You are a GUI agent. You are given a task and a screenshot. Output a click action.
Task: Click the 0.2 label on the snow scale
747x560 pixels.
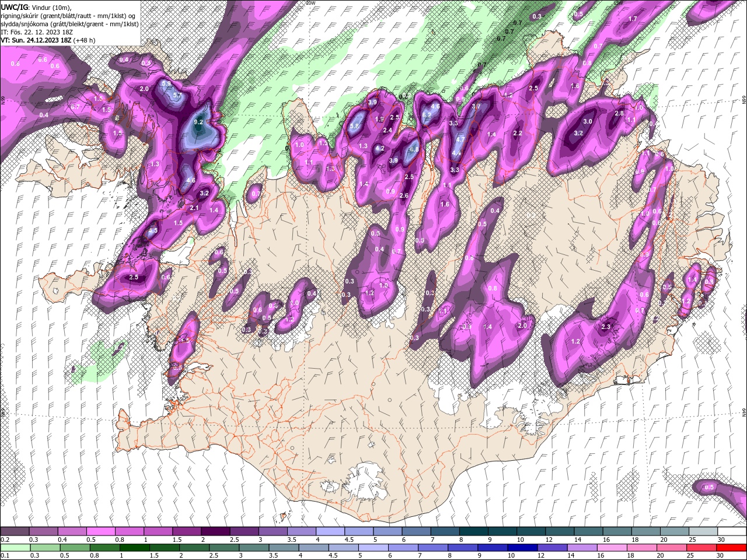point(4,540)
